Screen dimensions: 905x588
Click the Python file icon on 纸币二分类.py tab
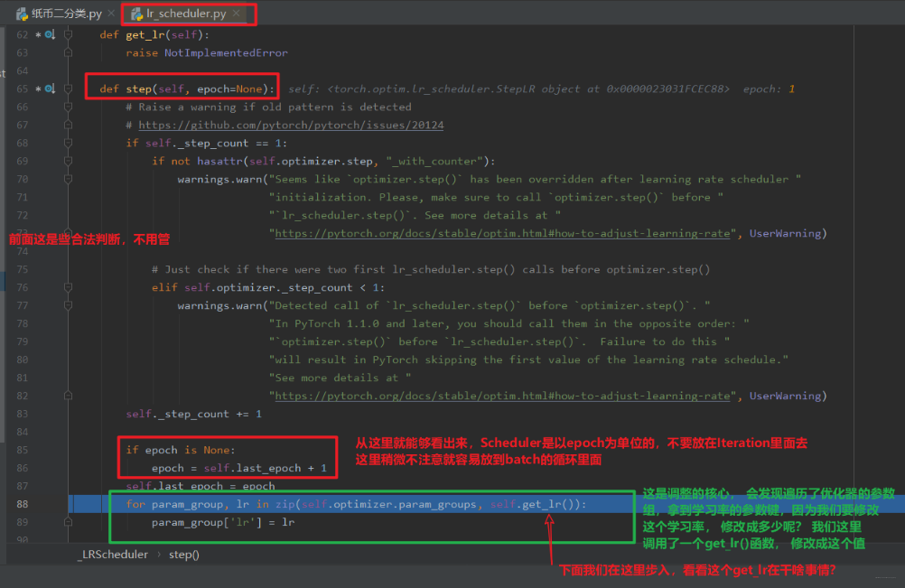click(22, 14)
